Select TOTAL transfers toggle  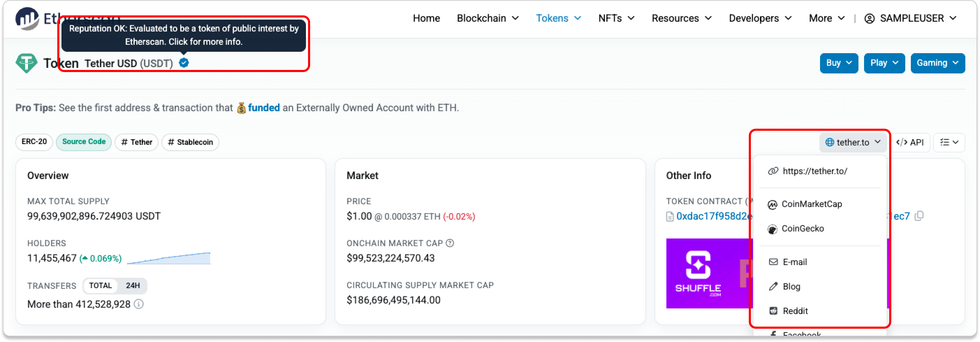pos(101,286)
